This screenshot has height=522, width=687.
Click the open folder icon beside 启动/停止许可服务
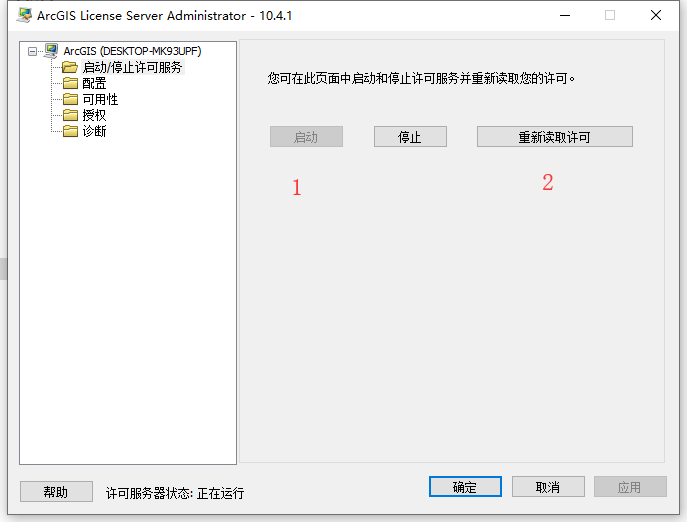(70, 67)
